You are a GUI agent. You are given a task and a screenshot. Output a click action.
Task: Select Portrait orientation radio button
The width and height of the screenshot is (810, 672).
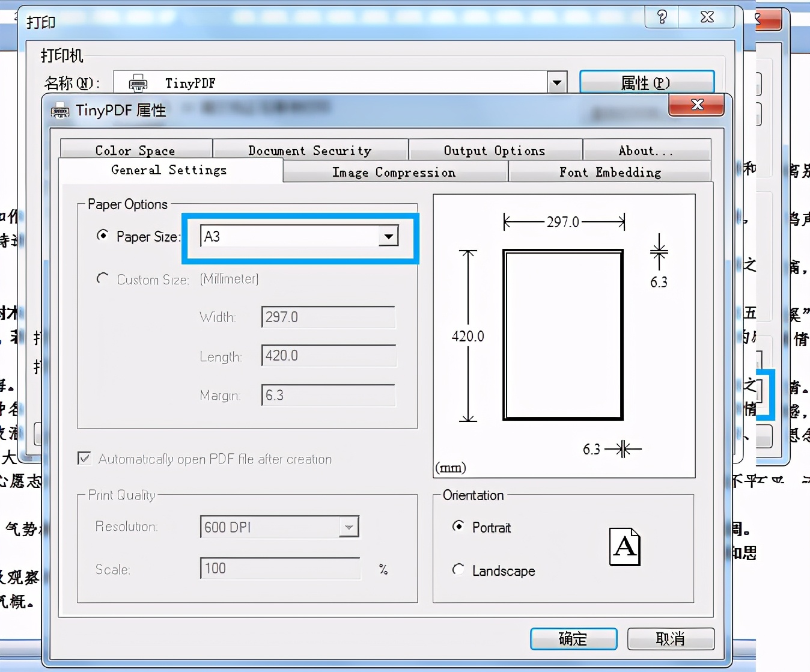click(x=458, y=527)
